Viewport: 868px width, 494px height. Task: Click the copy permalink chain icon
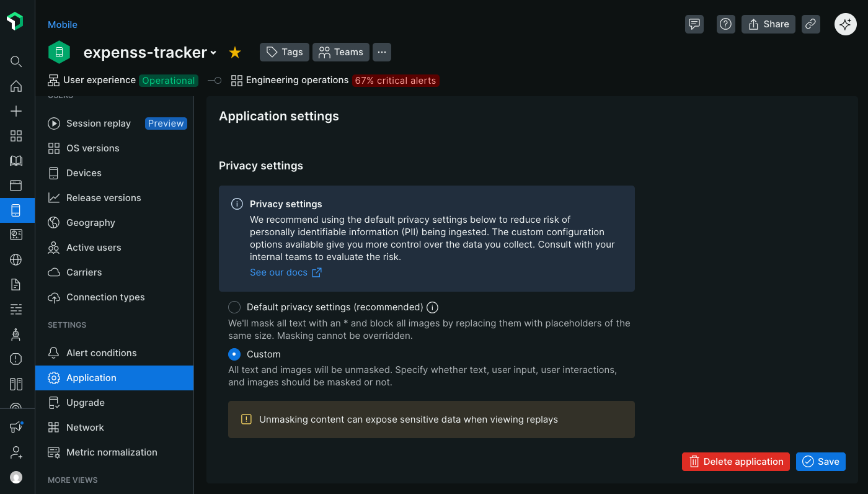810,24
